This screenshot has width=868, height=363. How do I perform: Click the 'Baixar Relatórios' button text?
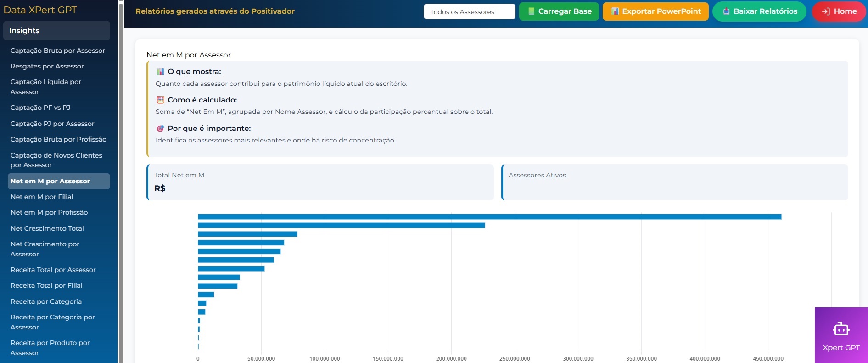pyautogui.click(x=765, y=11)
